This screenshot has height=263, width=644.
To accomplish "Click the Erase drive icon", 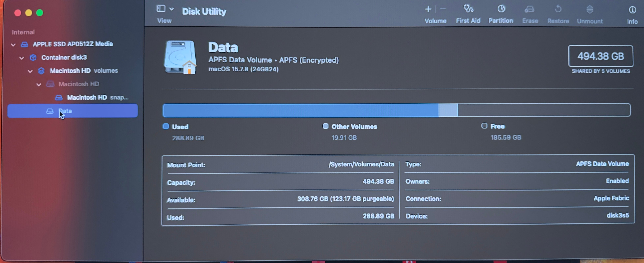I will 529,9.
